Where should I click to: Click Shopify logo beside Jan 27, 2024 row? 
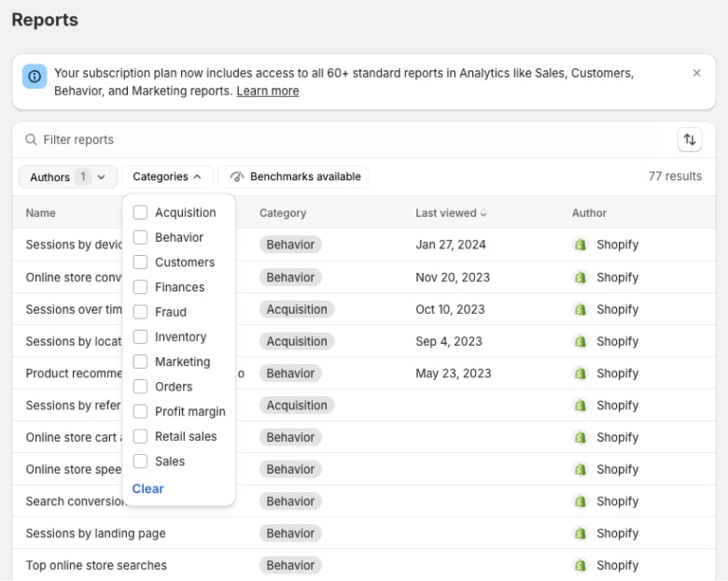click(580, 245)
